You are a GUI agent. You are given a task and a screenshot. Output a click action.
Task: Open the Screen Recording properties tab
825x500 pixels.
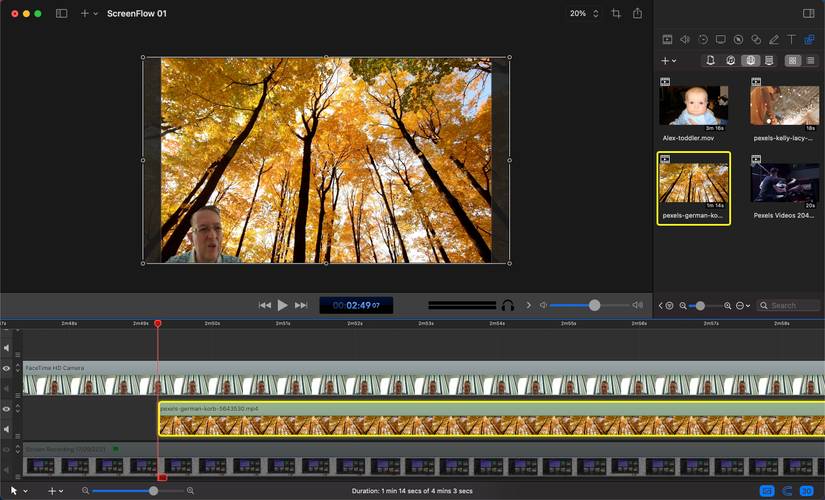721,39
